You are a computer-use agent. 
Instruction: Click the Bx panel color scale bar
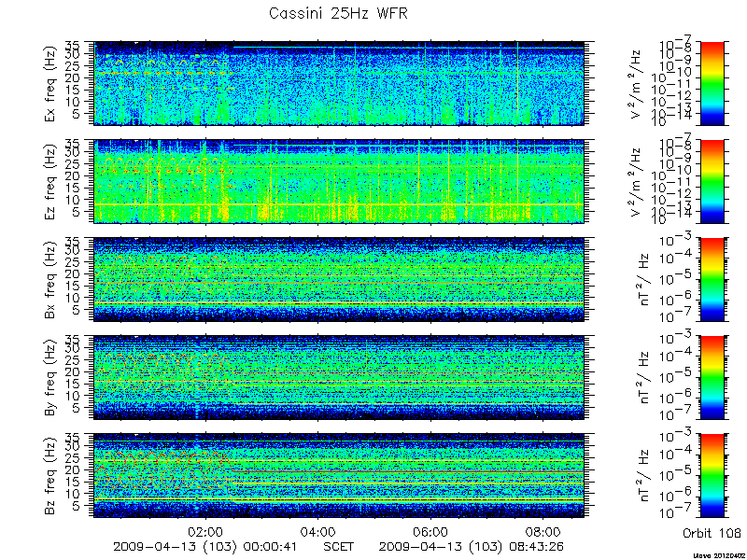(712, 279)
